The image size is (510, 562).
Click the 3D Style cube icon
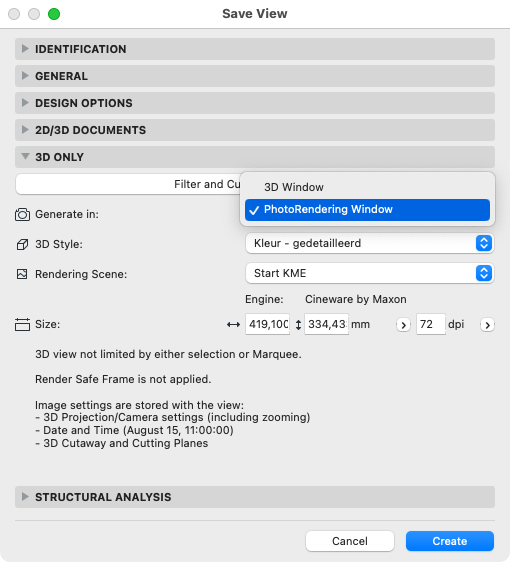(22, 244)
